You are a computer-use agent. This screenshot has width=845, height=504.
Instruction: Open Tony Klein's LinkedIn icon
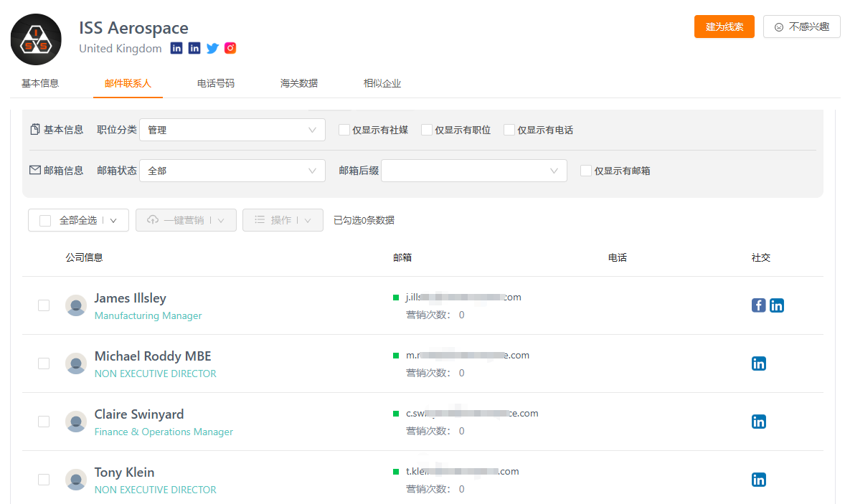[x=759, y=480]
